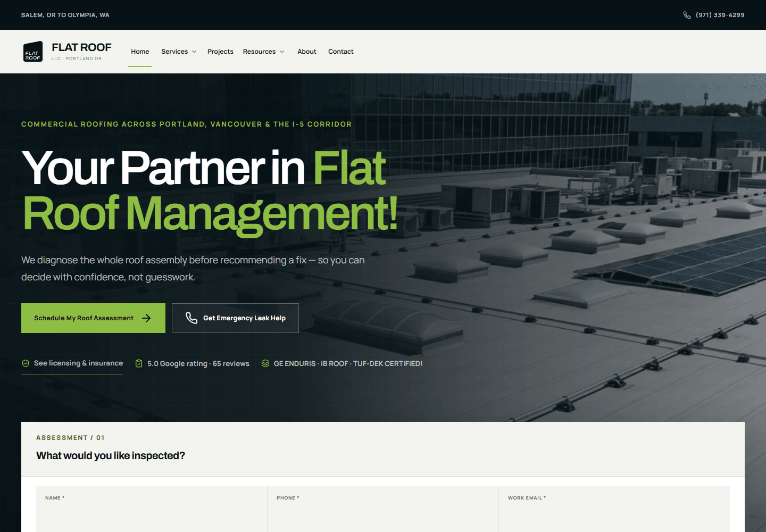Focus the Phone input field

click(383, 509)
